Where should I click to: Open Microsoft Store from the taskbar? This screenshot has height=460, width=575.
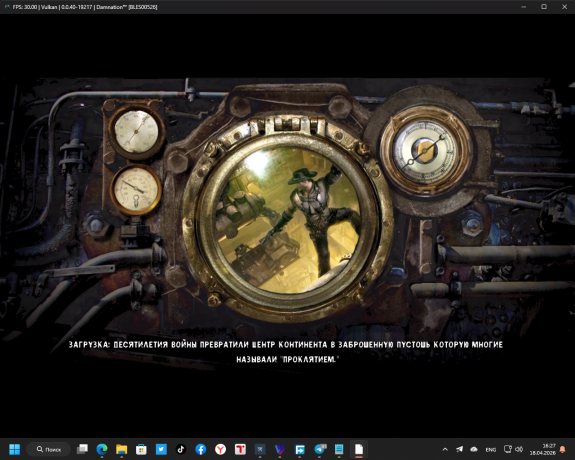pos(141,449)
